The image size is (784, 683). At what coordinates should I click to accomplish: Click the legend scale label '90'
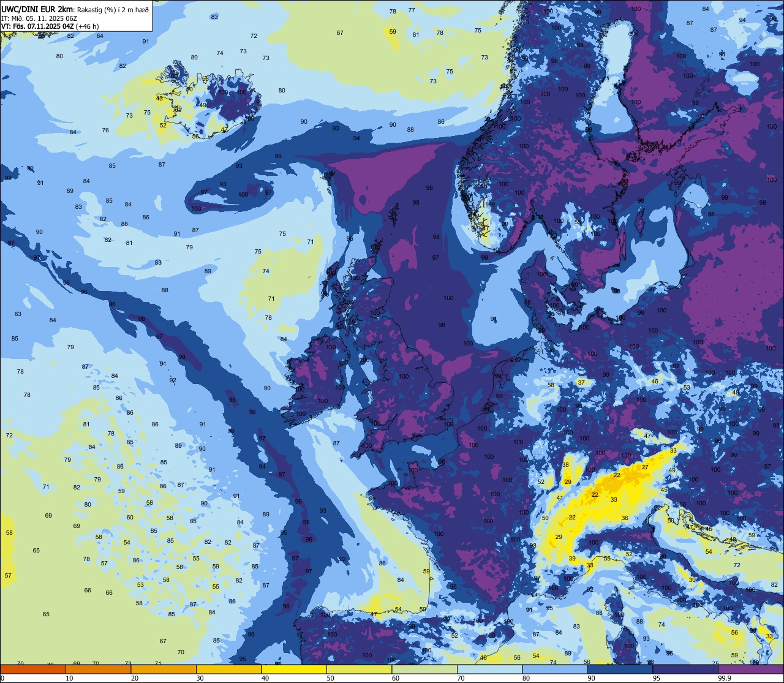click(x=591, y=678)
